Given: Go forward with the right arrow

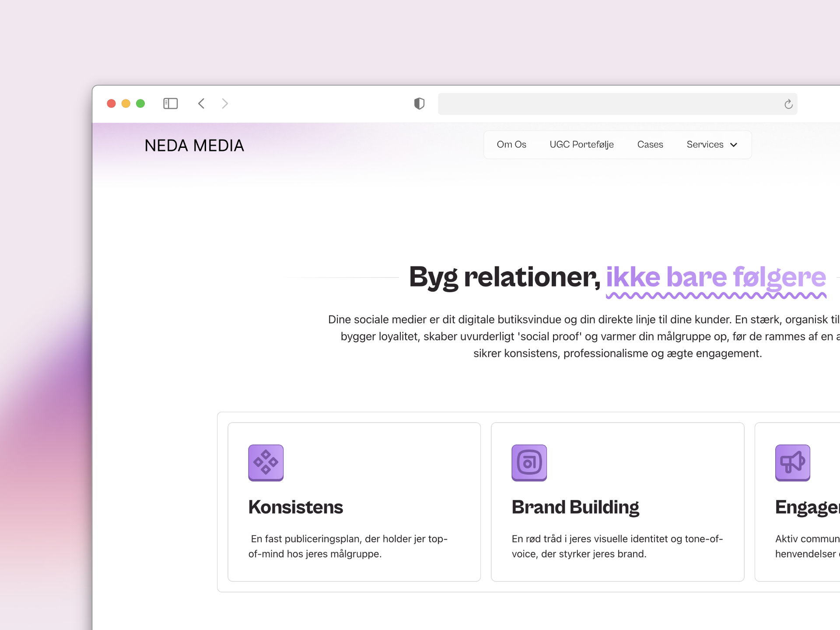Looking at the screenshot, I should (x=225, y=104).
